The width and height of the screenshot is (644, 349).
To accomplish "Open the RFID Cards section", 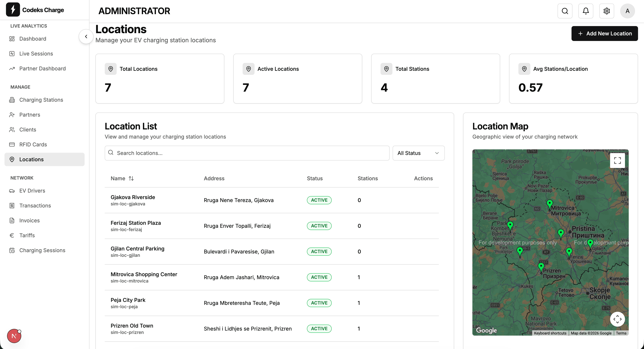I will pyautogui.click(x=33, y=144).
